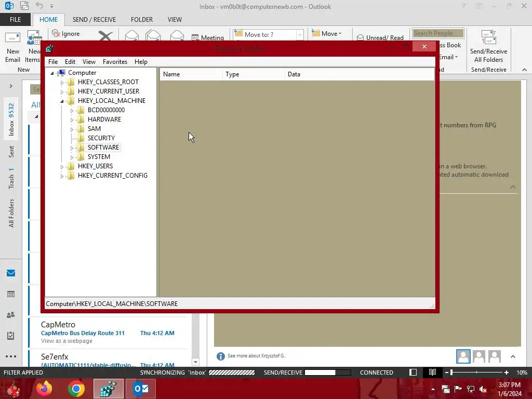Image resolution: width=532 pixels, height=399 pixels.
Task: Open the Registry Editor Help menu
Action: coord(141,62)
